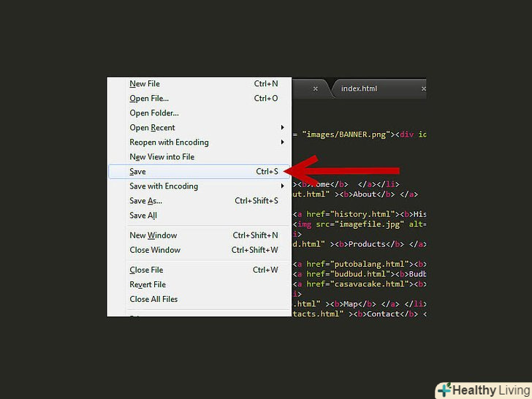The width and height of the screenshot is (532, 399).
Task: Select New View into File
Action: point(199,156)
